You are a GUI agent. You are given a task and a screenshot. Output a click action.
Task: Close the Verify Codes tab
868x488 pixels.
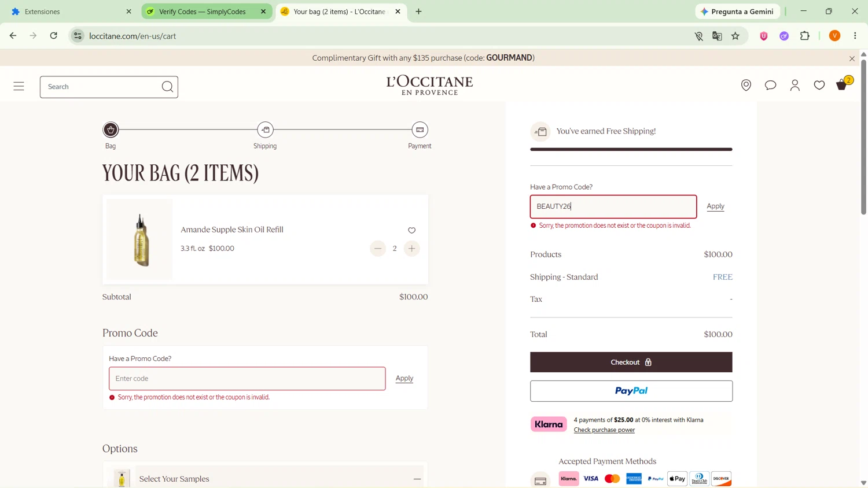pyautogui.click(x=263, y=12)
